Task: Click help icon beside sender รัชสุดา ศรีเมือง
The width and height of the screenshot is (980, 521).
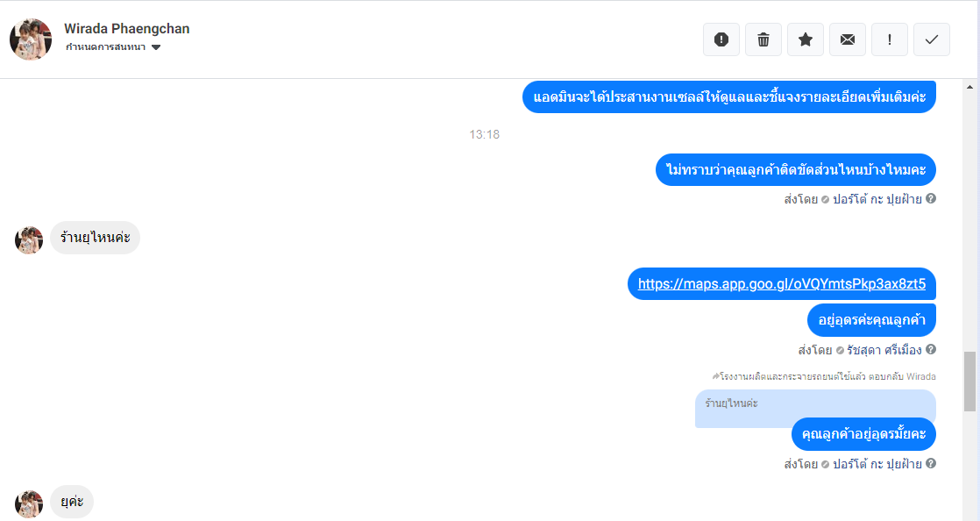Action: coord(931,350)
